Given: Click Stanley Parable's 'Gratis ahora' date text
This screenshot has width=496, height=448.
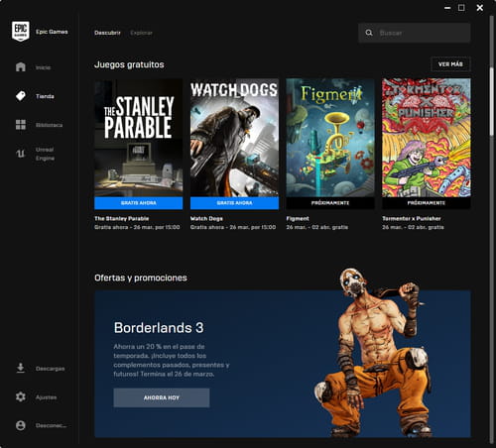Looking at the screenshot, I should 137,227.
